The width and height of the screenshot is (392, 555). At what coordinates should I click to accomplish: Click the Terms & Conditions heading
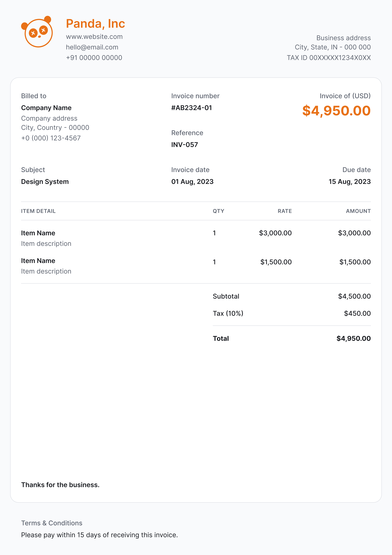click(52, 523)
